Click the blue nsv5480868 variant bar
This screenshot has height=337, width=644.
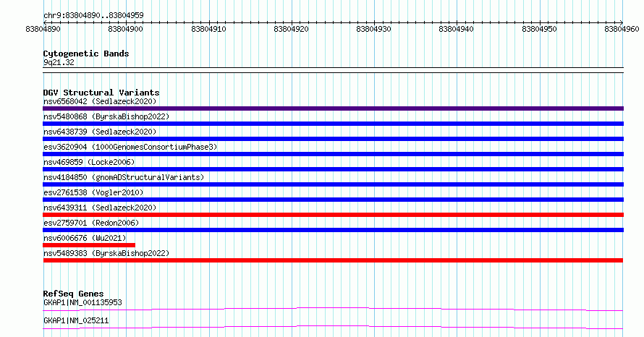pyautogui.click(x=333, y=124)
